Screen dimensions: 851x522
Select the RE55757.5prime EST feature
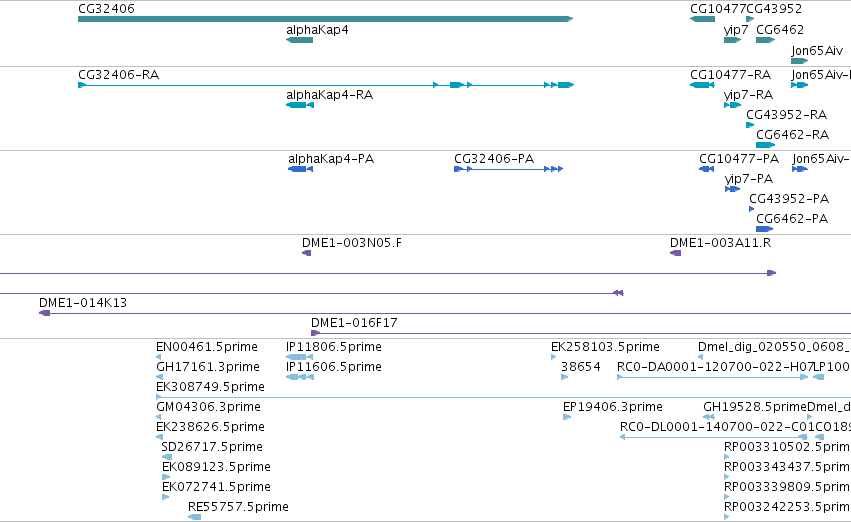[x=194, y=517]
